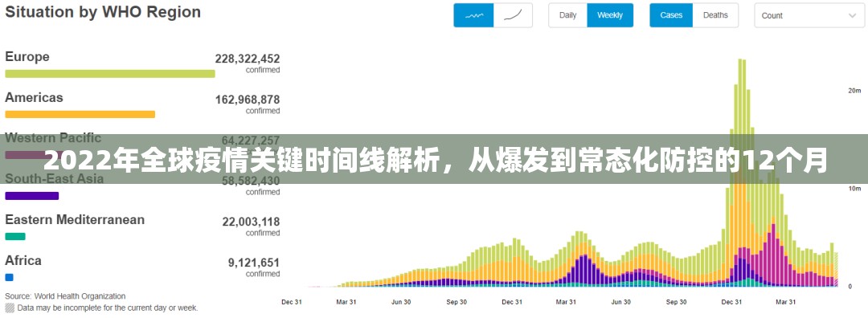The image size is (868, 318).
Task: Click the Europe region label
Action: coord(27,57)
